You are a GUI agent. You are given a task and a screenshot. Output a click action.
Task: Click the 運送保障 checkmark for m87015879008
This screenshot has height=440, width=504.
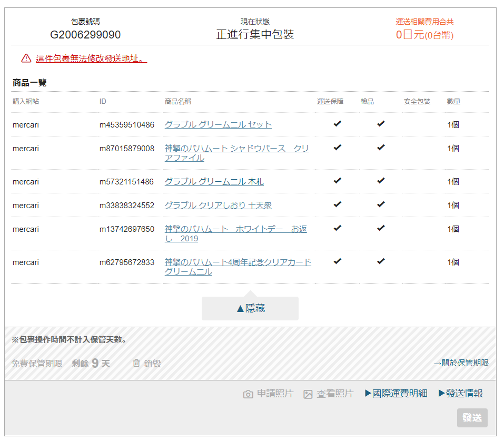tap(337, 148)
